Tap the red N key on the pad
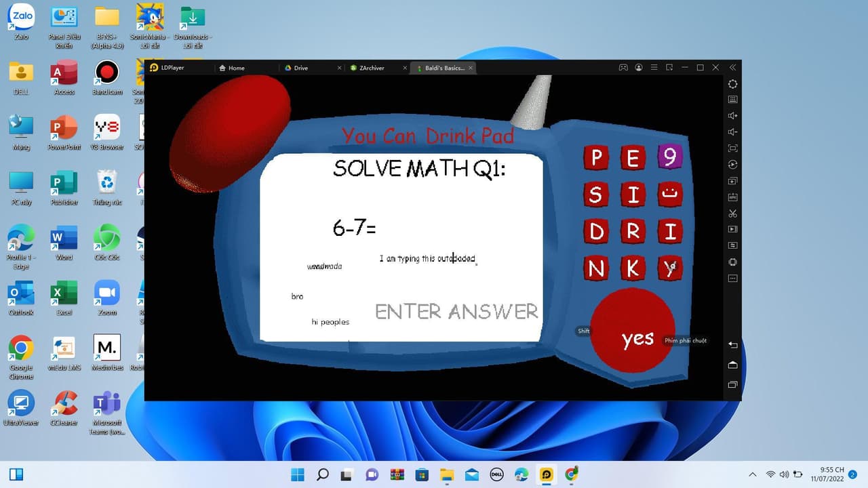This screenshot has width=868, height=488. click(x=596, y=269)
